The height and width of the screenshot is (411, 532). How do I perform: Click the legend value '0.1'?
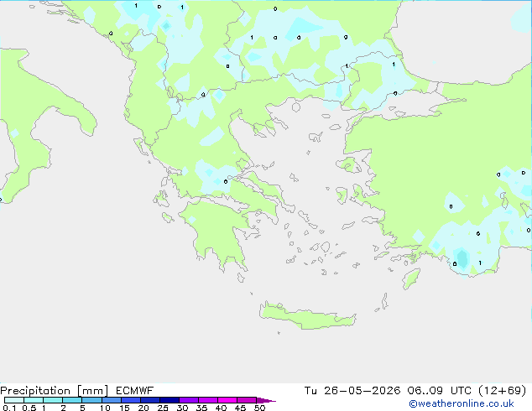coord(9,408)
